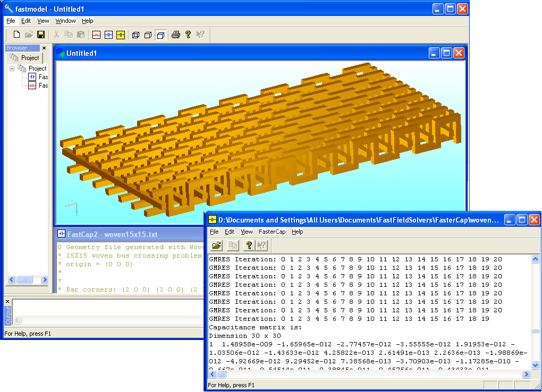Click the open folder icon in FasterCap window
Viewport: 542px width, 392px height.
[x=217, y=245]
